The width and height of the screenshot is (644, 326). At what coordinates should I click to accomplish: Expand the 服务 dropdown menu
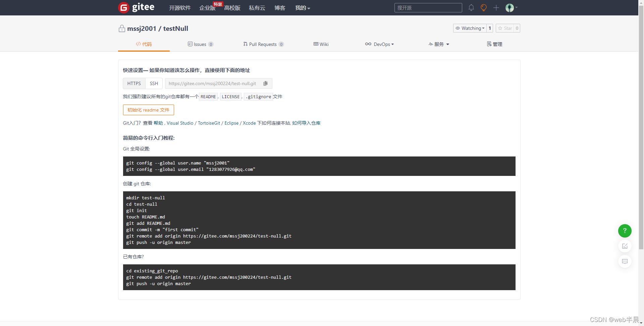439,44
